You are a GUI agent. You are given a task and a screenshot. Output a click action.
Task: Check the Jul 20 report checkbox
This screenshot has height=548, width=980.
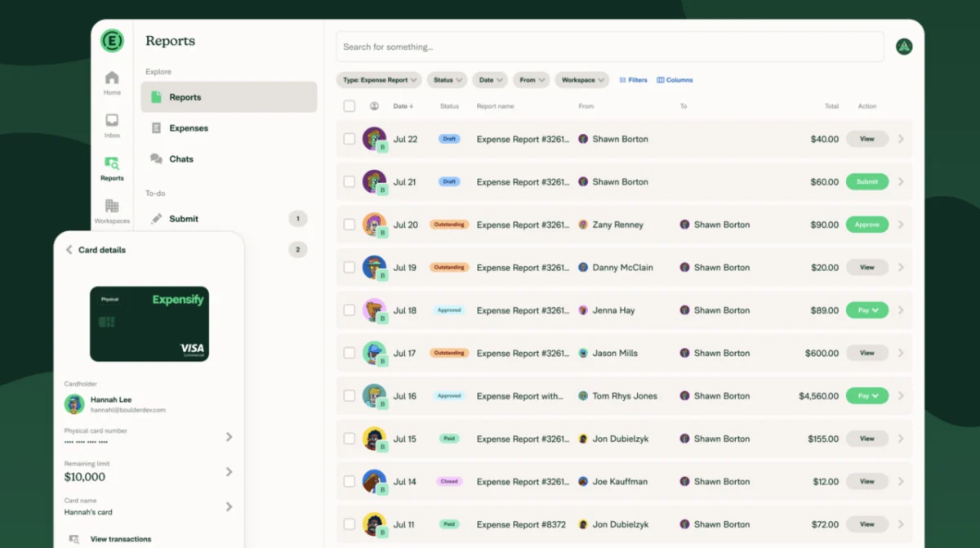tap(350, 225)
